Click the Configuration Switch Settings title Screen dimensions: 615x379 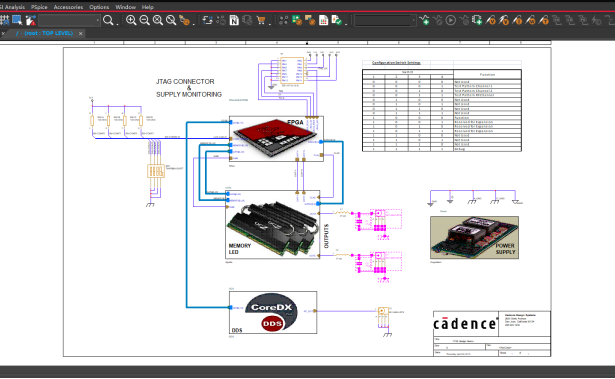point(396,63)
